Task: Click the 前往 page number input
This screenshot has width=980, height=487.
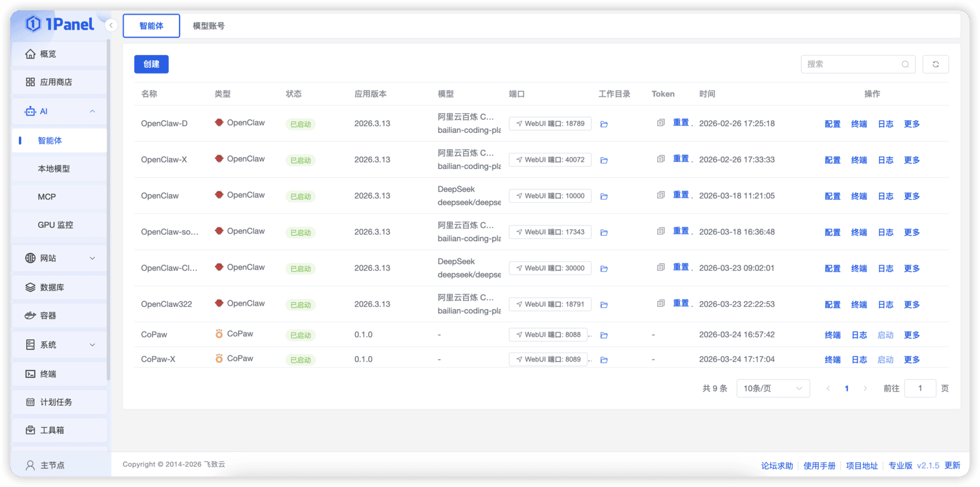Action: point(920,388)
